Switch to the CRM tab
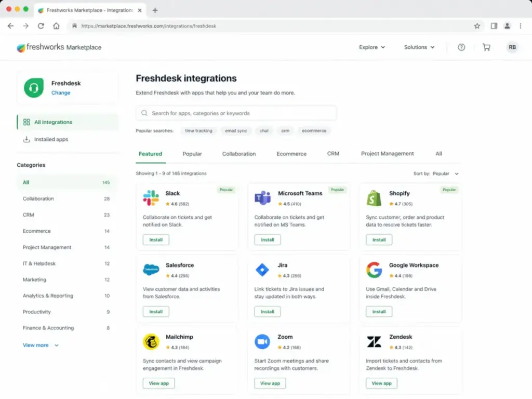Viewport: 532px width, 399px height. (333, 154)
